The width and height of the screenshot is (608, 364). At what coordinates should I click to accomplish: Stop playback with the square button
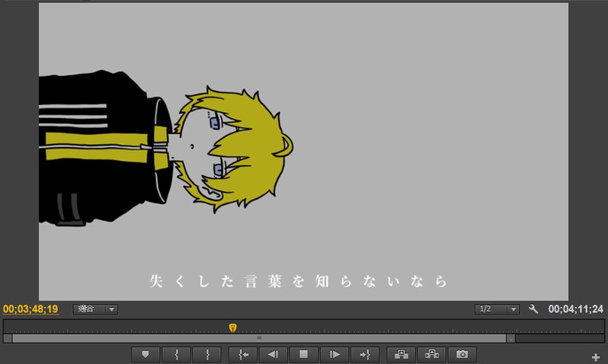coord(304,354)
